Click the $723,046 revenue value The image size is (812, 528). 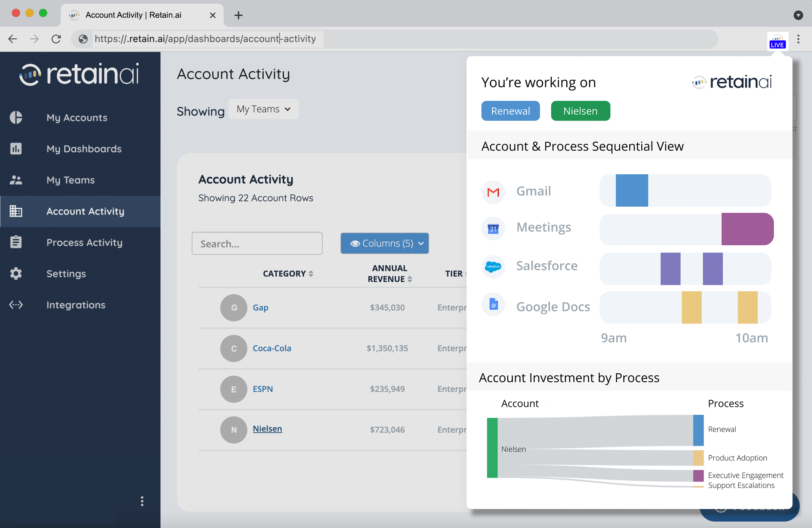coord(387,430)
